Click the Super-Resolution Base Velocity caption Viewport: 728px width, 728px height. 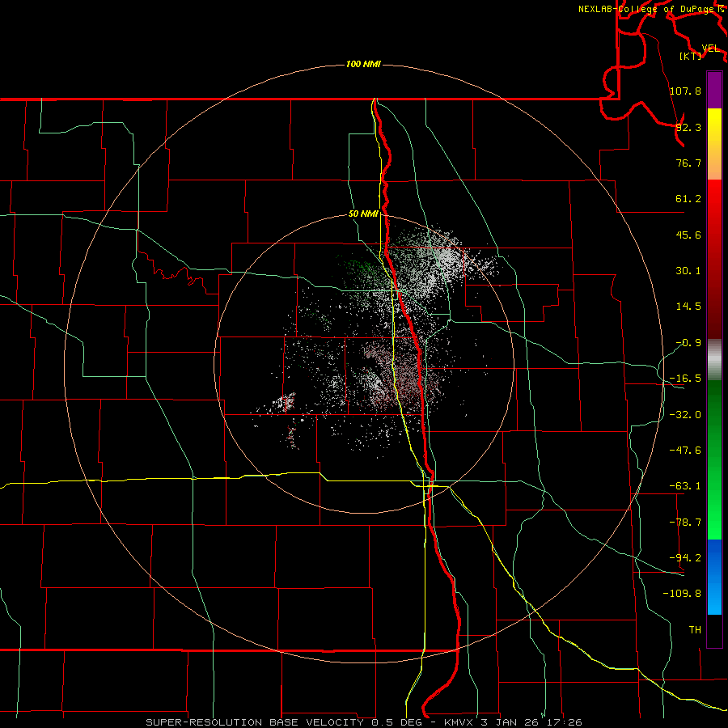[x=364, y=722]
